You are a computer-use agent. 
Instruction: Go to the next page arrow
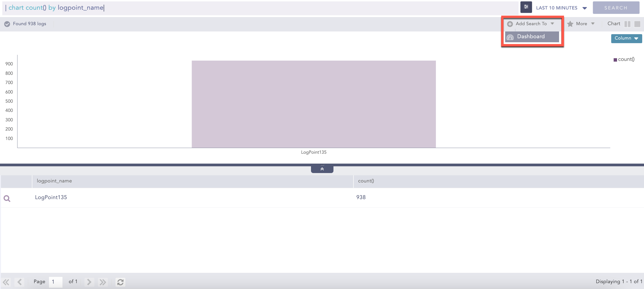click(x=89, y=282)
